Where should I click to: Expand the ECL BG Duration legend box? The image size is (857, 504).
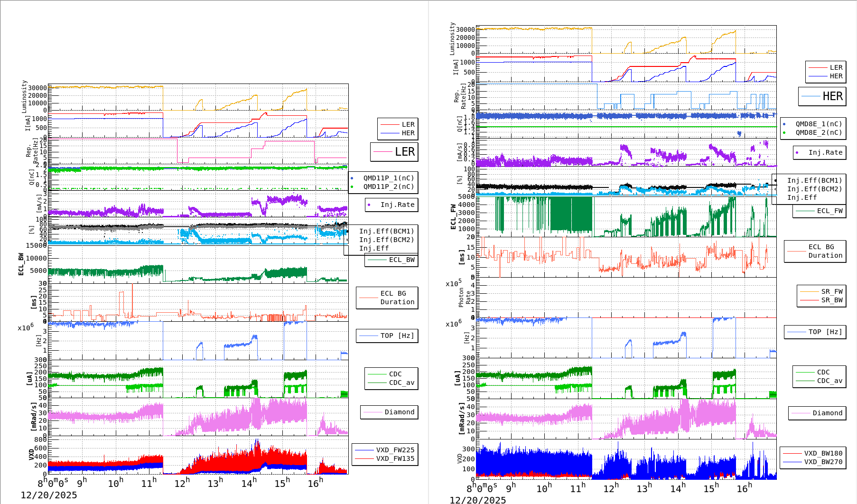tap(387, 298)
